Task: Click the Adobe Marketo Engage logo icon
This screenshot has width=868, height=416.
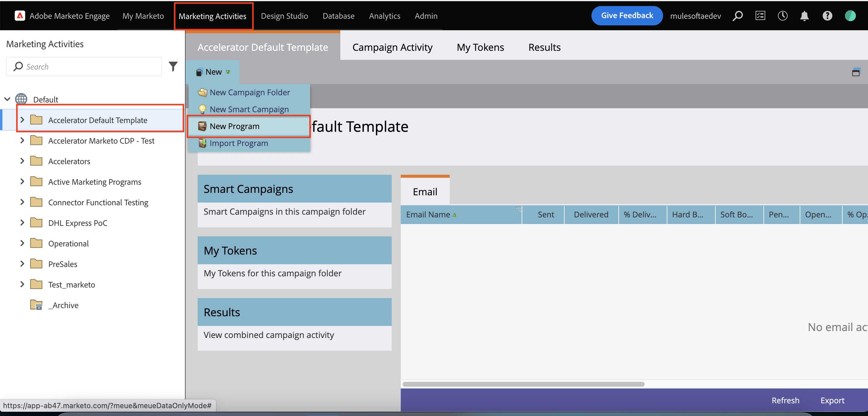Action: point(20,15)
